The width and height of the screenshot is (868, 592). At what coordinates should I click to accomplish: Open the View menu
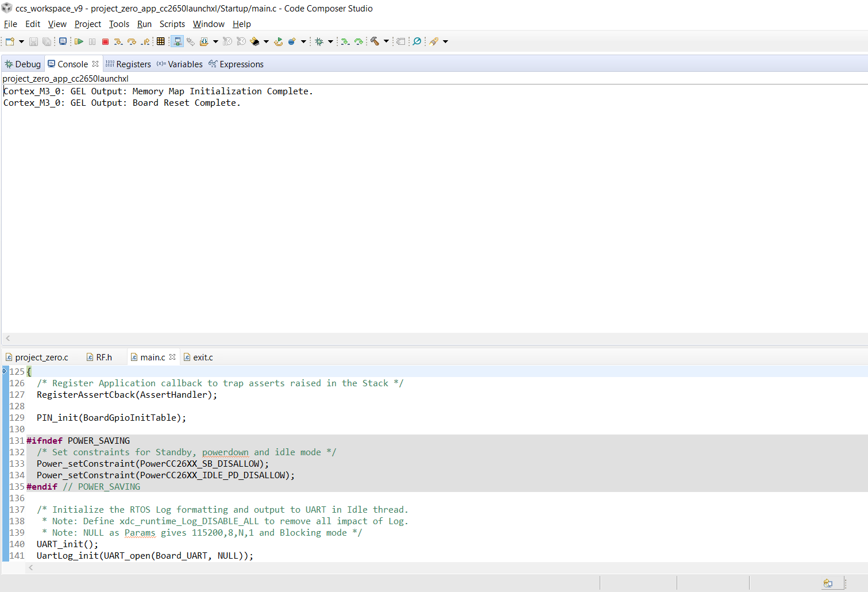pyautogui.click(x=57, y=24)
